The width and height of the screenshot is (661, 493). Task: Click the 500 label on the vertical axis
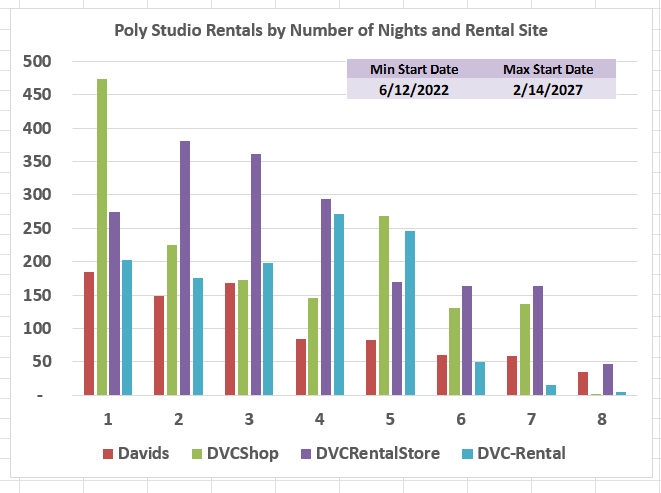[x=37, y=62]
